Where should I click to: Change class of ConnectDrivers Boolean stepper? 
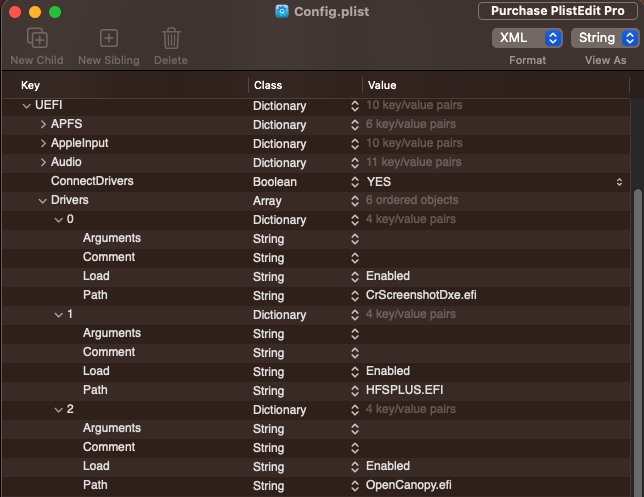355,182
